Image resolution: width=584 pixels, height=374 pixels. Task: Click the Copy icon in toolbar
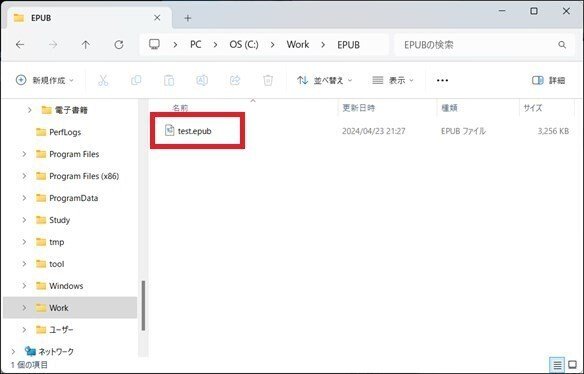(x=136, y=80)
